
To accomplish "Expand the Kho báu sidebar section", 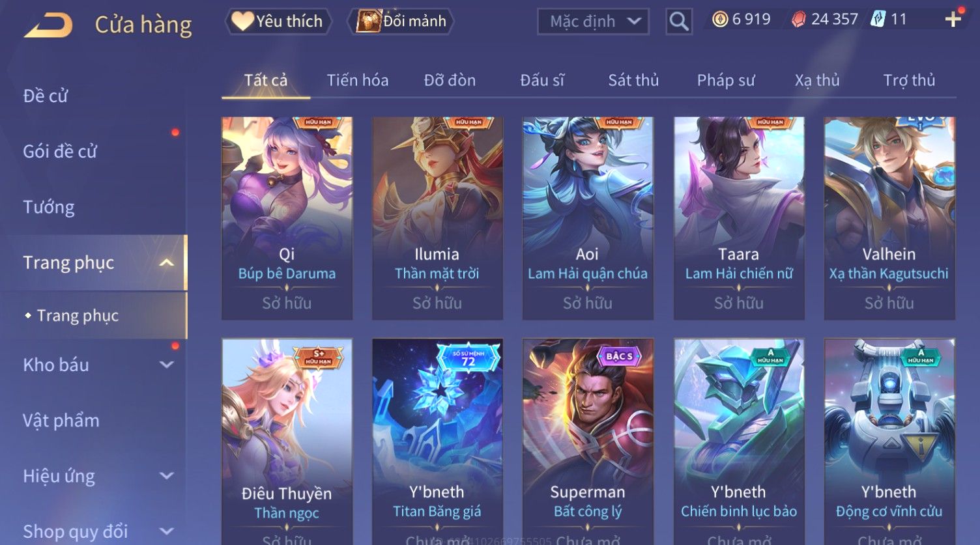I will (167, 365).
